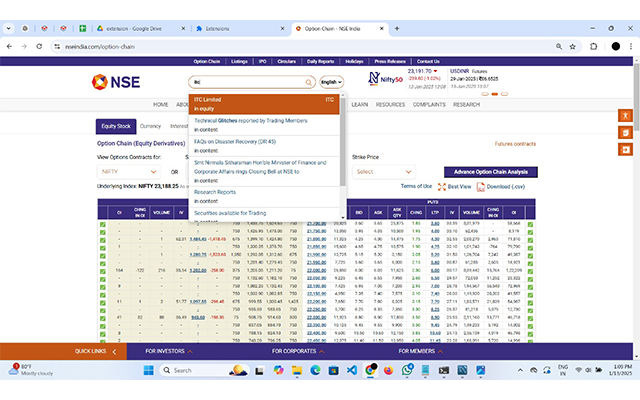Open the English language dropdown
640x400 pixels.
tap(331, 82)
